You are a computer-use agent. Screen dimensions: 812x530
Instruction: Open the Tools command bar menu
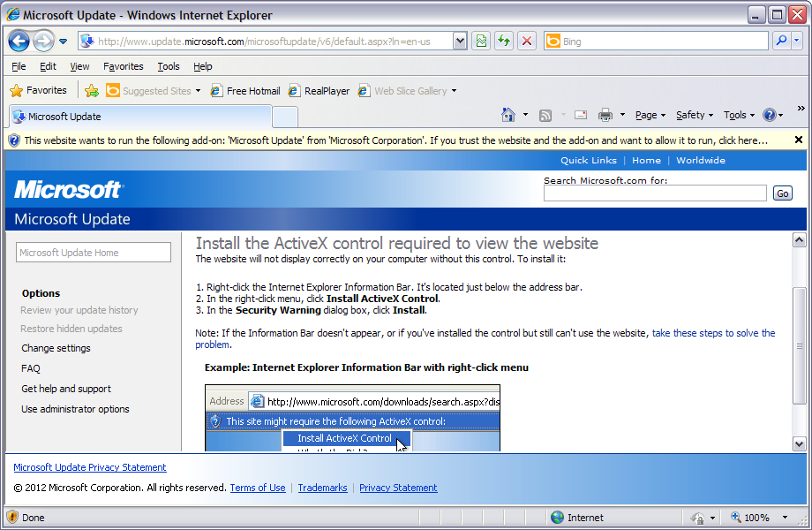(x=739, y=115)
